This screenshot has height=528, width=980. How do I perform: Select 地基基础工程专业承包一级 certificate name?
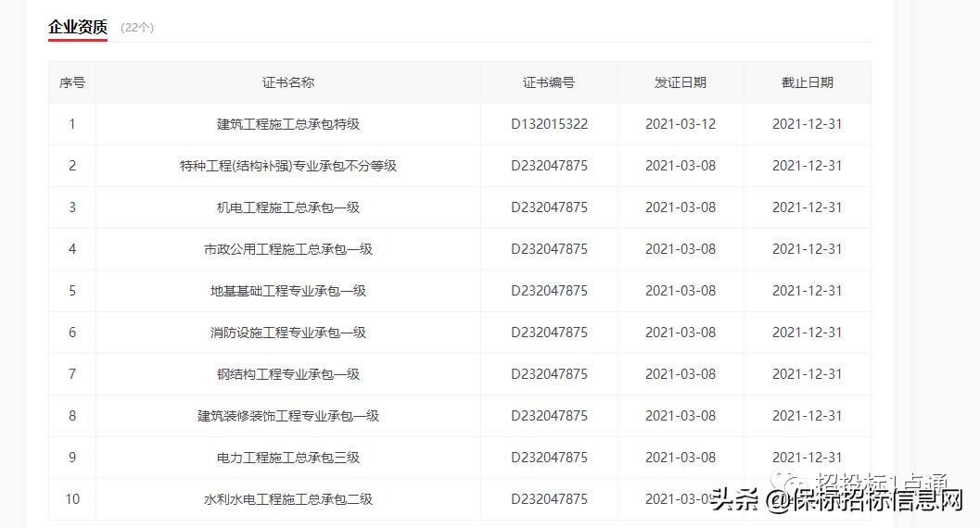click(x=288, y=291)
